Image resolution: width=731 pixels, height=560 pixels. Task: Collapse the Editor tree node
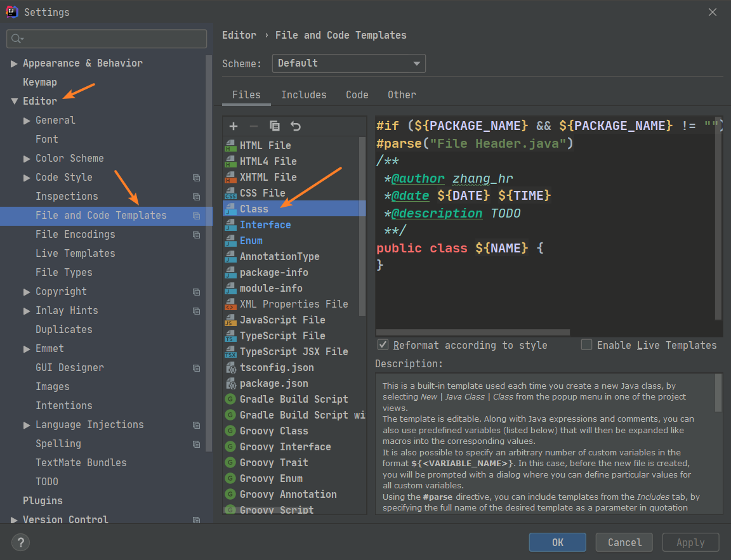point(14,101)
